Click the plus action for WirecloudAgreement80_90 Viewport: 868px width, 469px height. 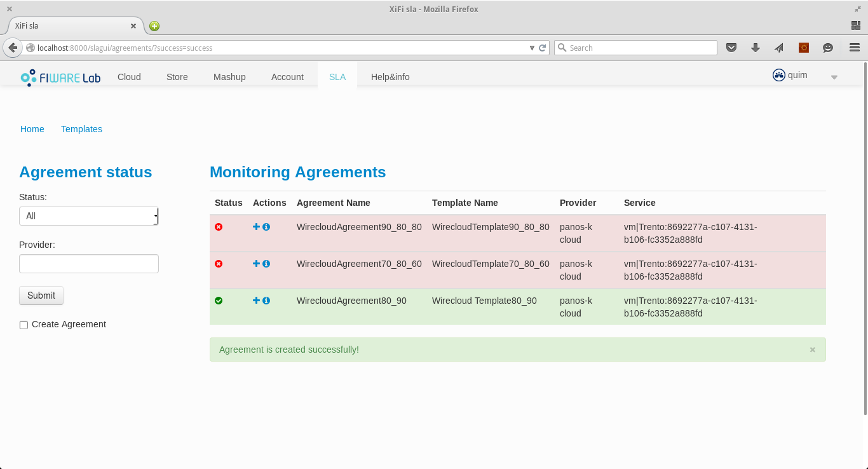point(256,301)
